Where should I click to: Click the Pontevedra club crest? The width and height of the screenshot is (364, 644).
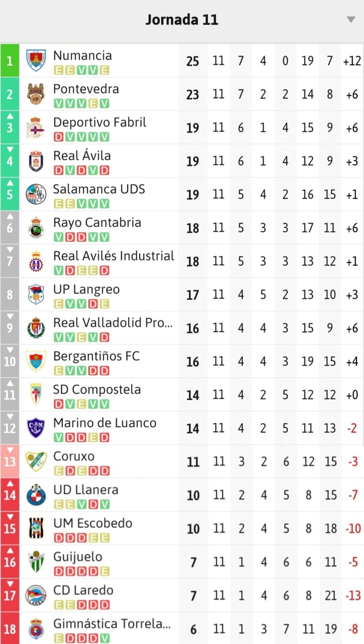[36, 94]
